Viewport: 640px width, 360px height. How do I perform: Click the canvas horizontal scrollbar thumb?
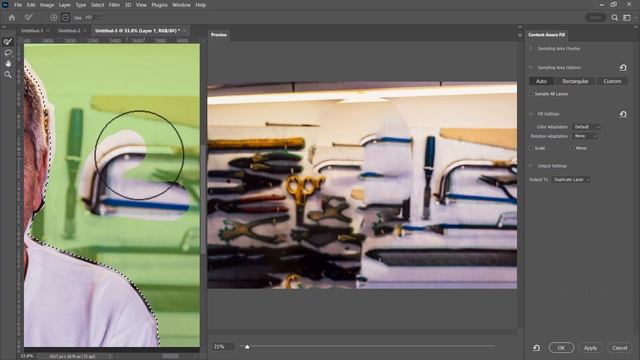tap(170, 356)
